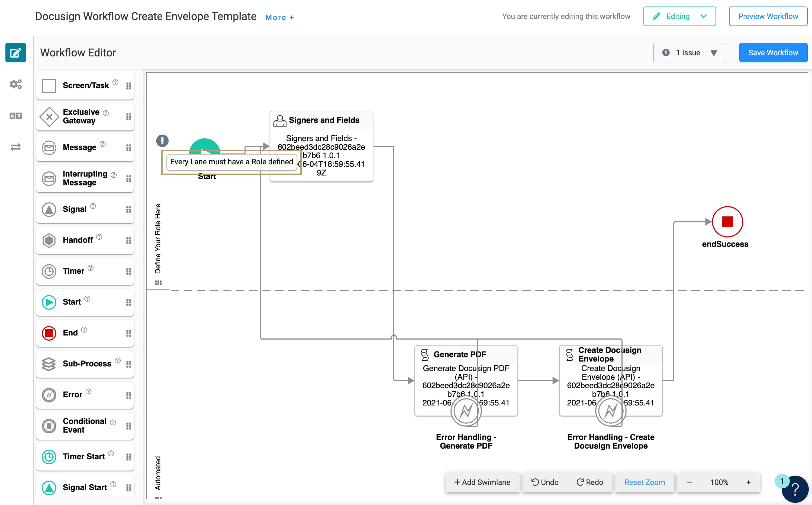Click help icon next to Screen/Task
This screenshot has width=812, height=505.
[115, 82]
